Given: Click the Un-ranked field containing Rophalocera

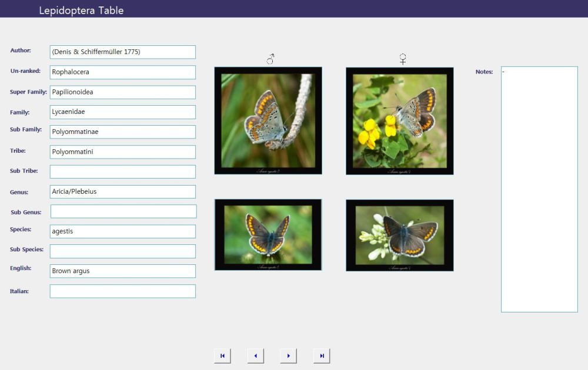Looking at the screenshot, I should pyautogui.click(x=122, y=72).
